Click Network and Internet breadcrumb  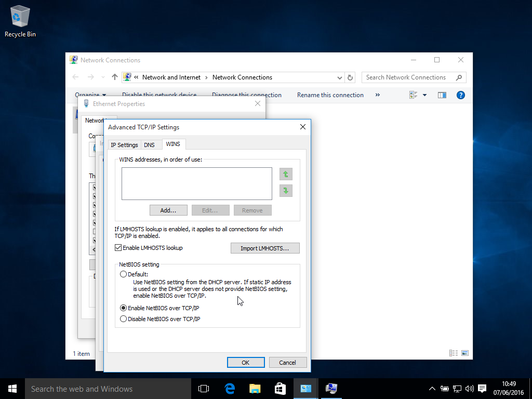coord(171,77)
